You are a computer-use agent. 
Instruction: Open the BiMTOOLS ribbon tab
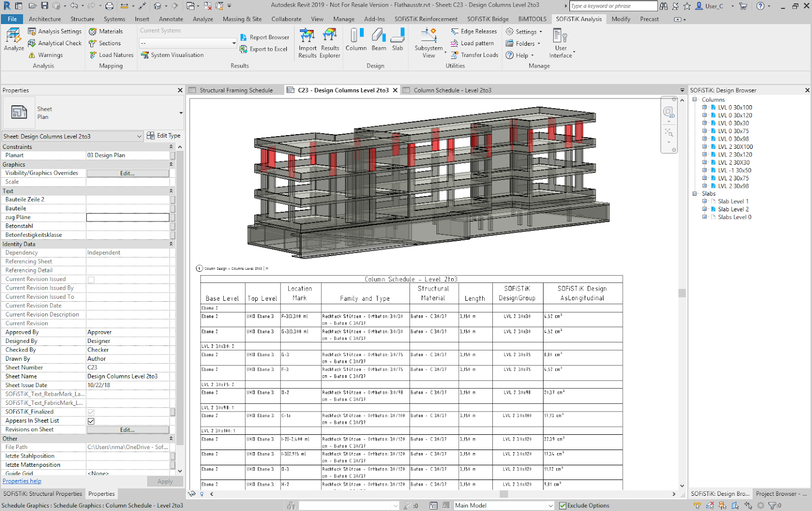pos(531,19)
